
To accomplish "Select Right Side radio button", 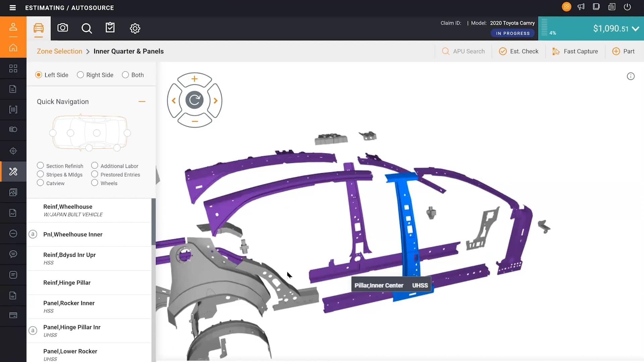I will coord(80,75).
